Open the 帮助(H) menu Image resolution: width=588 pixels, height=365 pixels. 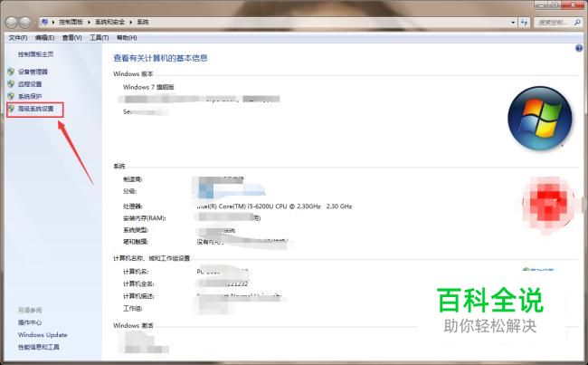[x=127, y=37]
